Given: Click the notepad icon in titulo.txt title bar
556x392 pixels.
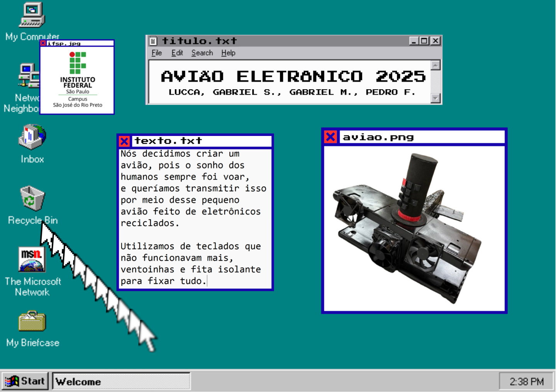Looking at the screenshot, I should pyautogui.click(x=153, y=41).
